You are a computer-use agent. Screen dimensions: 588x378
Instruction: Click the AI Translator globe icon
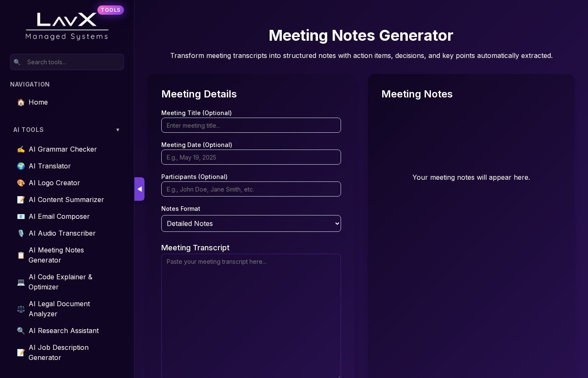click(x=21, y=166)
